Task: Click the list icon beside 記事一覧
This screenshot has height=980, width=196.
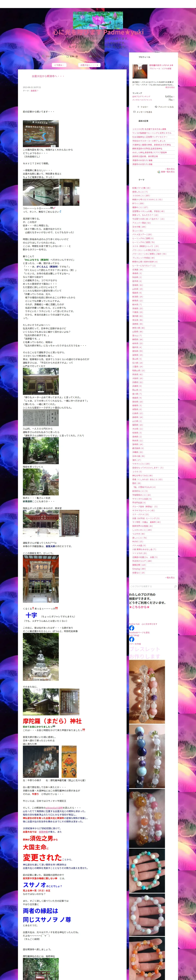Action: [68, 56]
